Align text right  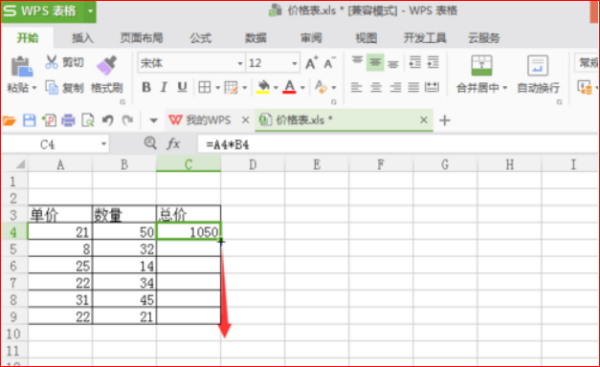click(395, 88)
